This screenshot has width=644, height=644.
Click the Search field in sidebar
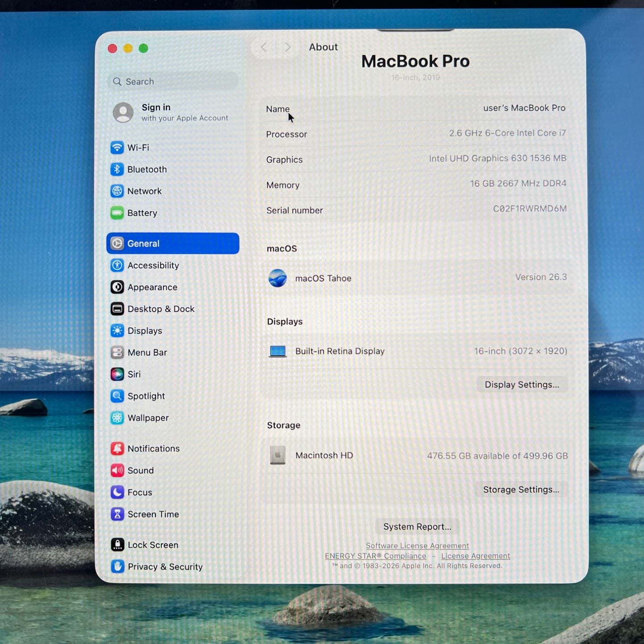[173, 82]
